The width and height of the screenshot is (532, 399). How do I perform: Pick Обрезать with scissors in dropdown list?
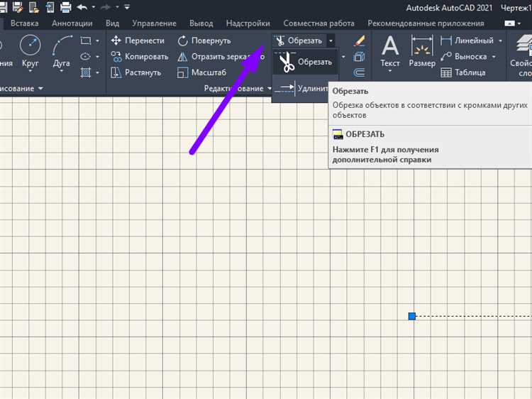click(x=305, y=62)
